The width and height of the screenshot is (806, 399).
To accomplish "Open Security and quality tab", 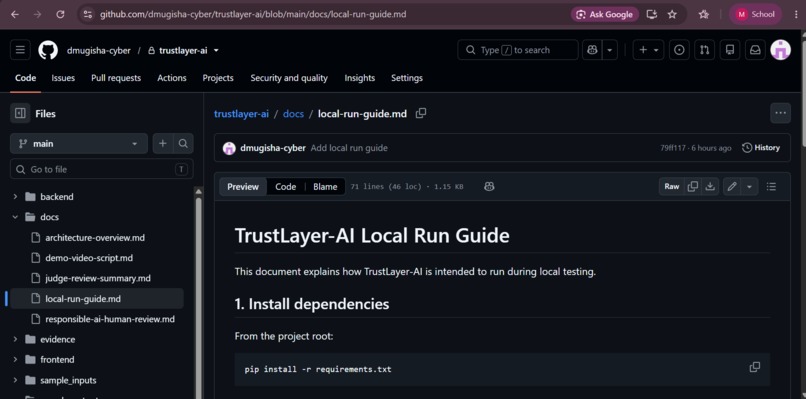I will tap(289, 78).
